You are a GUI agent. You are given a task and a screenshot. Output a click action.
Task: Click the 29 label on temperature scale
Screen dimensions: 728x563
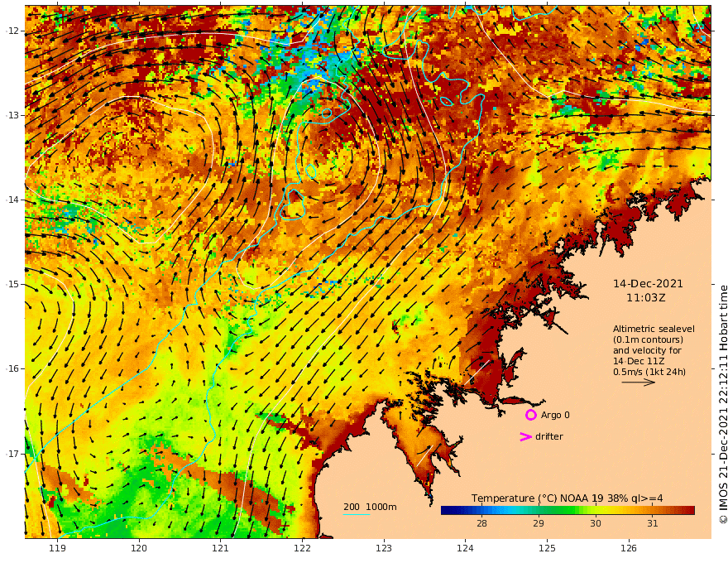pyautogui.click(x=538, y=523)
